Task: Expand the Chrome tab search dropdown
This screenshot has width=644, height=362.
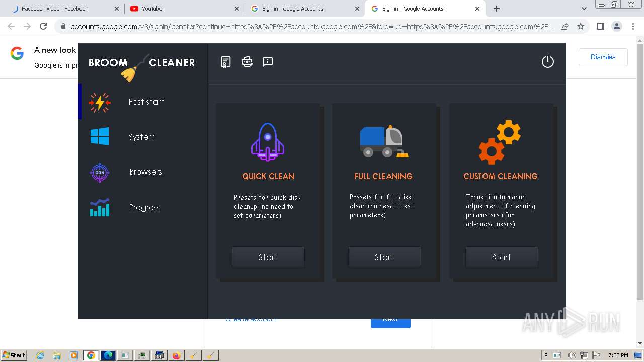Action: point(584,9)
